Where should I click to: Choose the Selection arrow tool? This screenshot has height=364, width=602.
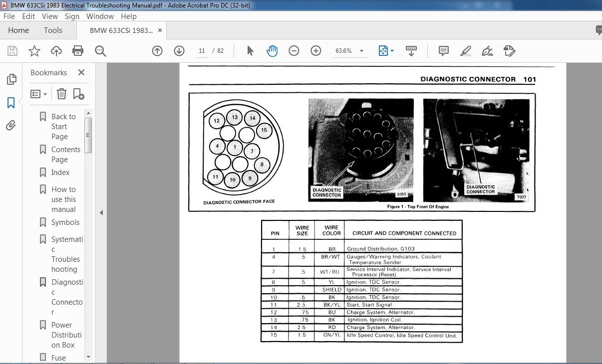[x=251, y=51]
